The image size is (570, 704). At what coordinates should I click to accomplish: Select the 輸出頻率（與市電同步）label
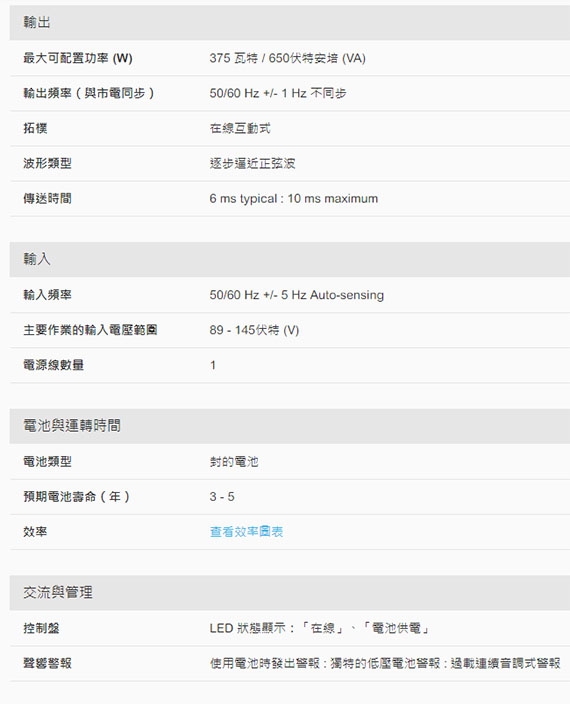[88, 93]
